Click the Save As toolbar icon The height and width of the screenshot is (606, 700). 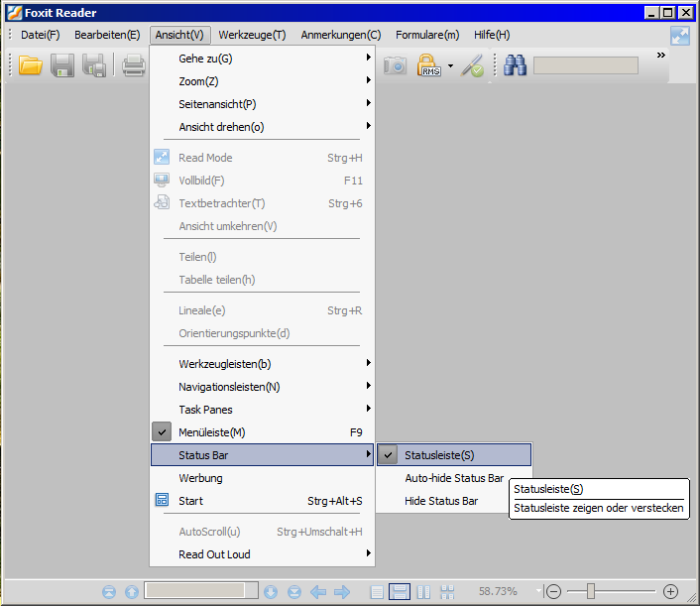94,65
